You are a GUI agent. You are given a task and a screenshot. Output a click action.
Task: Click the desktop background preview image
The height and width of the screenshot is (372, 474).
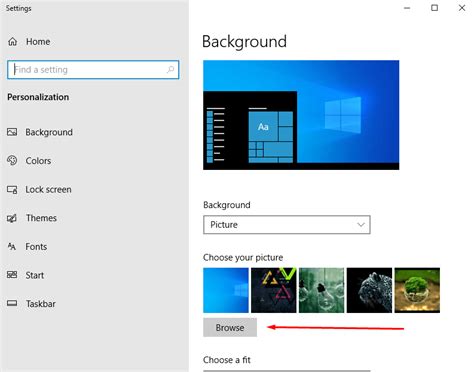pos(301,115)
